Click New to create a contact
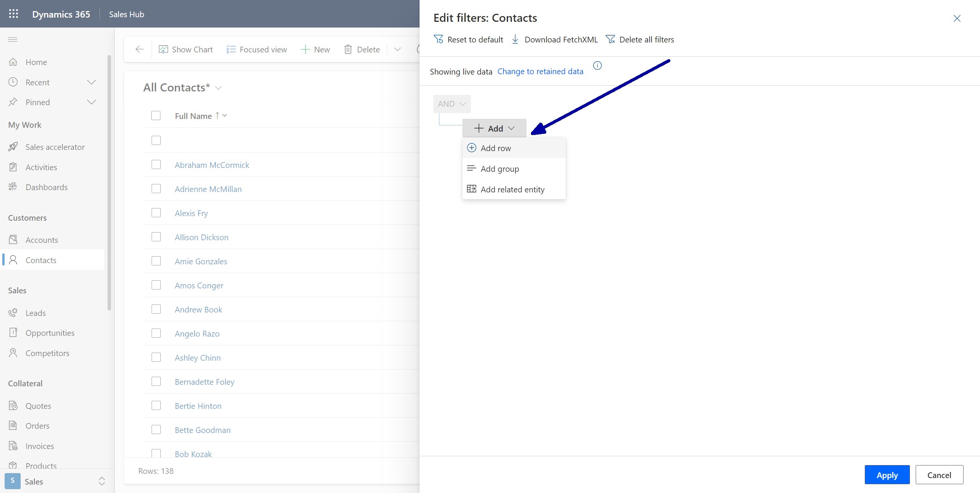980x493 pixels. tap(315, 49)
